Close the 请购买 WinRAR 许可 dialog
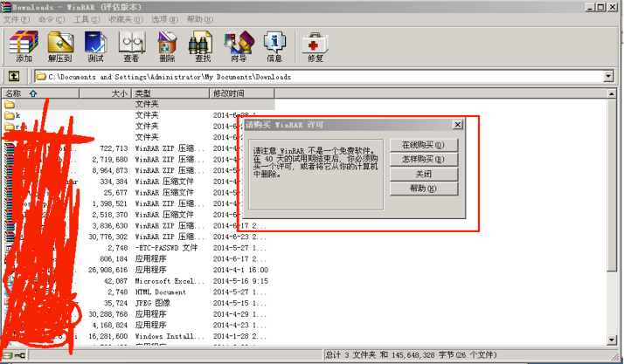624x364 pixels. [x=458, y=125]
